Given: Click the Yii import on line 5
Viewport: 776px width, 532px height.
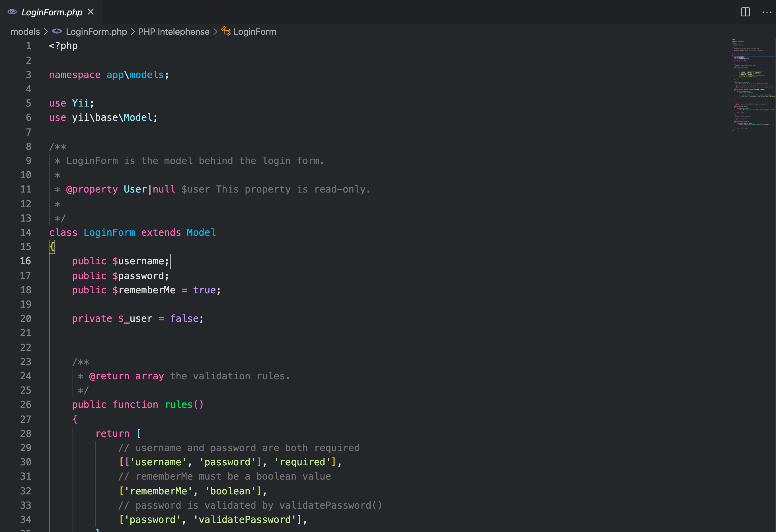Looking at the screenshot, I should coord(81,103).
